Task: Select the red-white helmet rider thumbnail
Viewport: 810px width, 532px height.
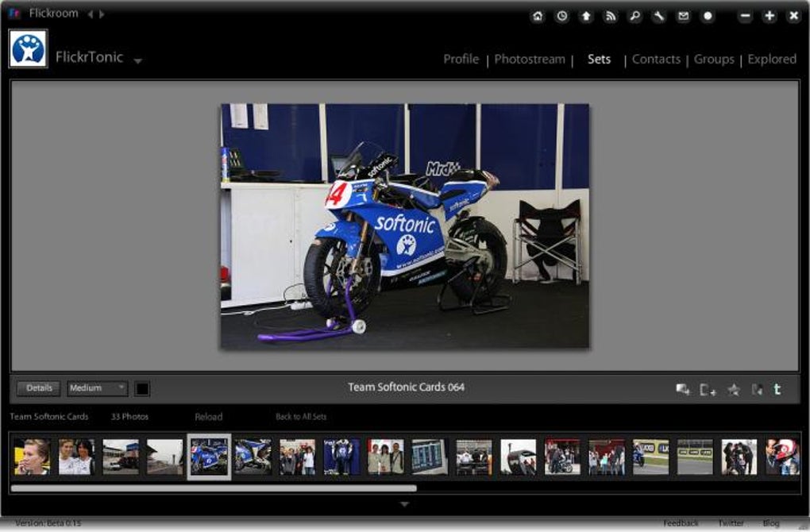Action: 782,457
